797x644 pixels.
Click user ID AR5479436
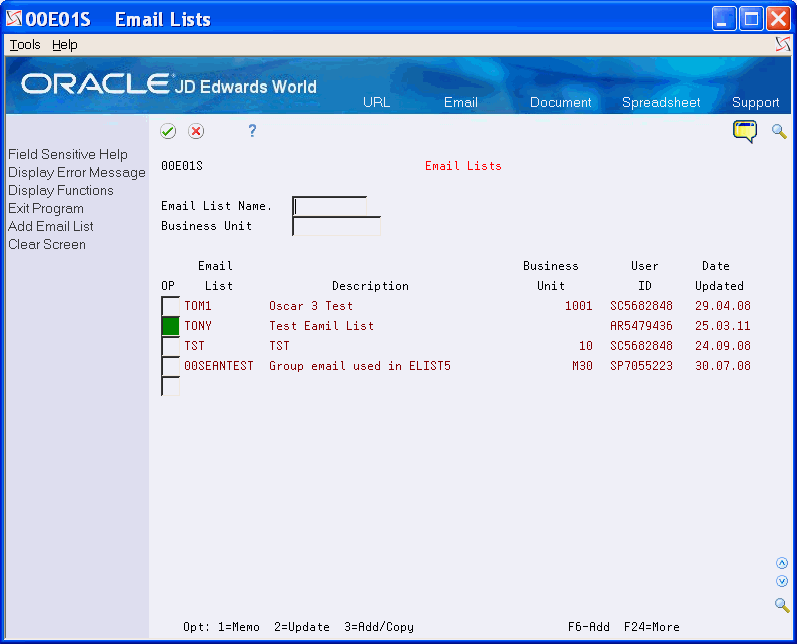click(x=641, y=326)
